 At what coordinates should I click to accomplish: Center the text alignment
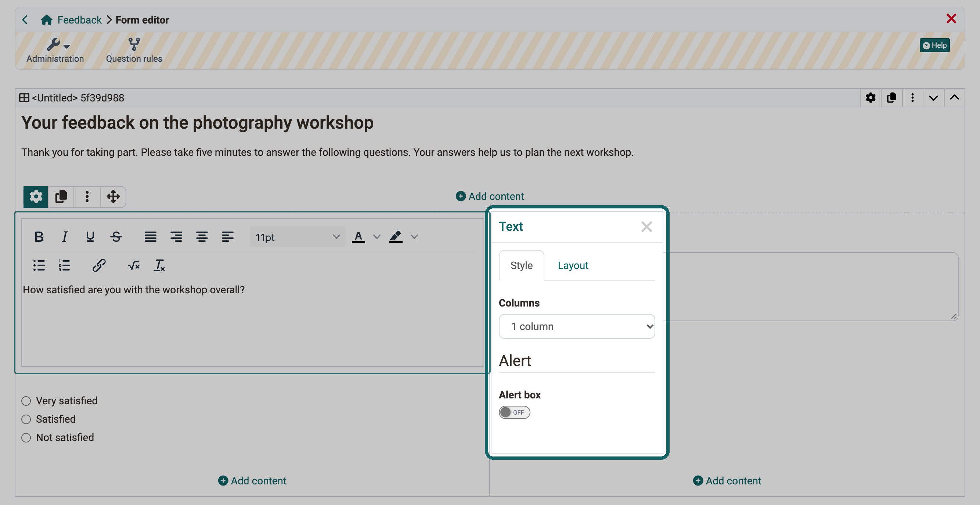[202, 237]
